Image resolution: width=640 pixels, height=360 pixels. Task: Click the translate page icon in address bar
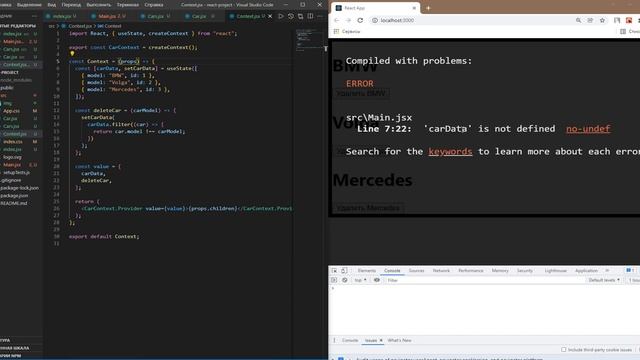pos(590,20)
